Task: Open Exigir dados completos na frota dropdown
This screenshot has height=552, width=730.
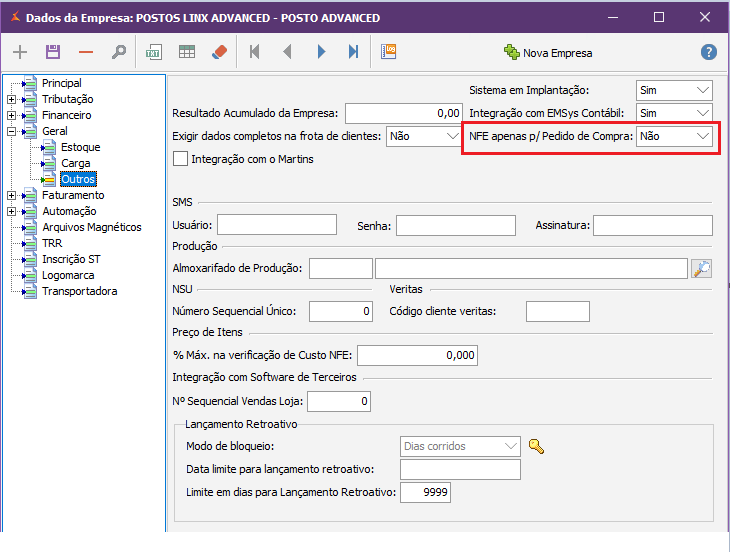Action: pyautogui.click(x=424, y=136)
